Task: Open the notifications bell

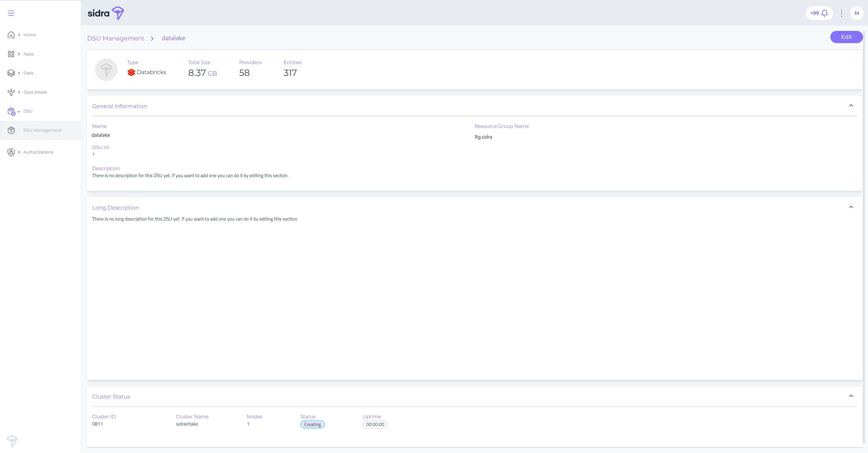Action: tap(824, 13)
